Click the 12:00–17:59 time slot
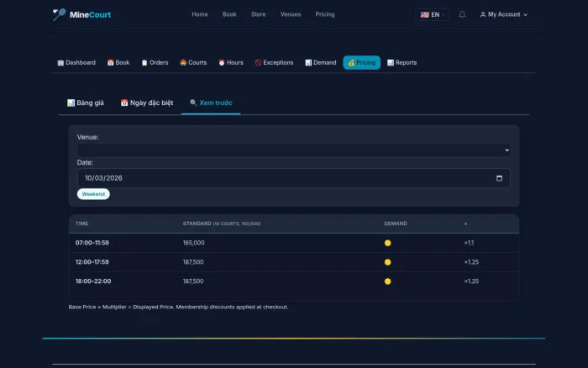 coord(92,262)
